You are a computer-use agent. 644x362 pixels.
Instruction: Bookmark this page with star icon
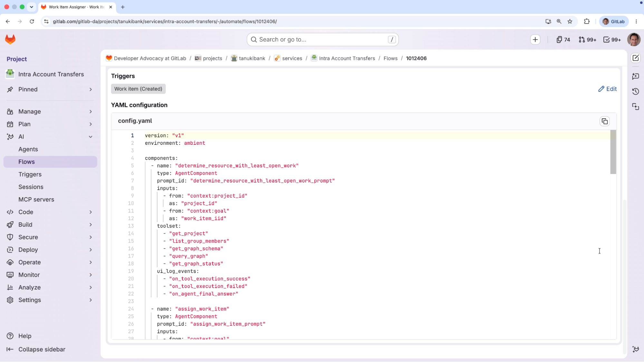point(570,22)
